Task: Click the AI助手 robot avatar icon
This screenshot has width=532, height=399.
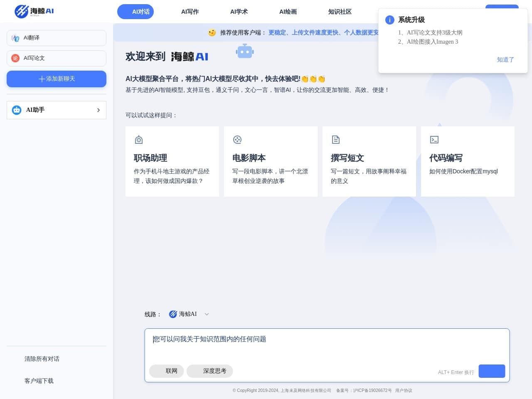Action: (x=17, y=110)
